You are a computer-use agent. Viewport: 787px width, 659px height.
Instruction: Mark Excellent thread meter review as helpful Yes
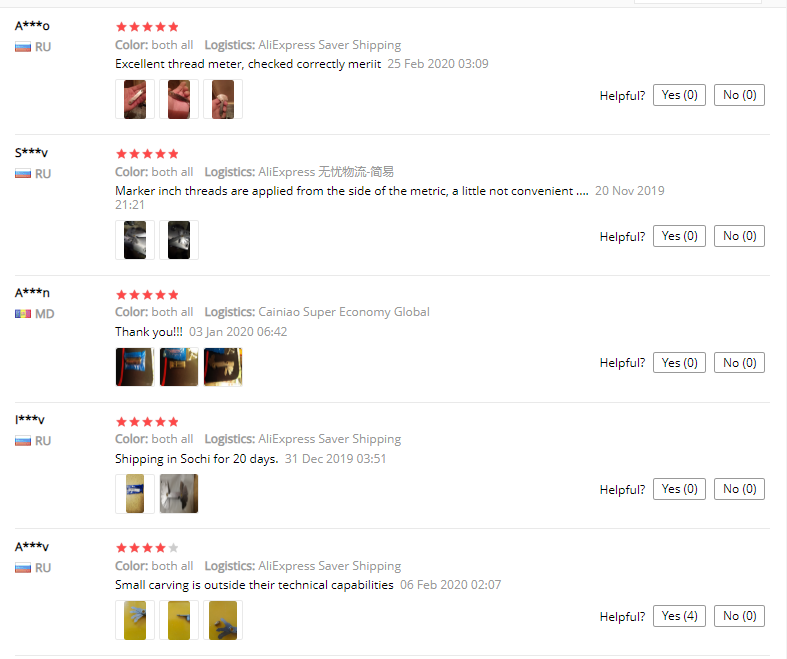[x=679, y=95]
